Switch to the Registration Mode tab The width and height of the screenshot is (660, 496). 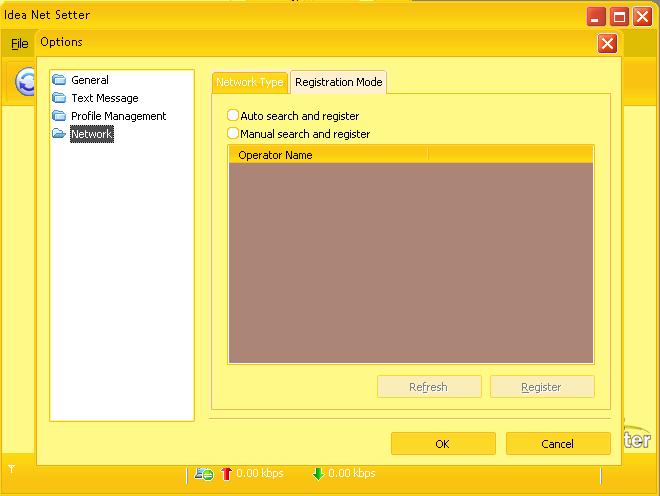[338, 82]
